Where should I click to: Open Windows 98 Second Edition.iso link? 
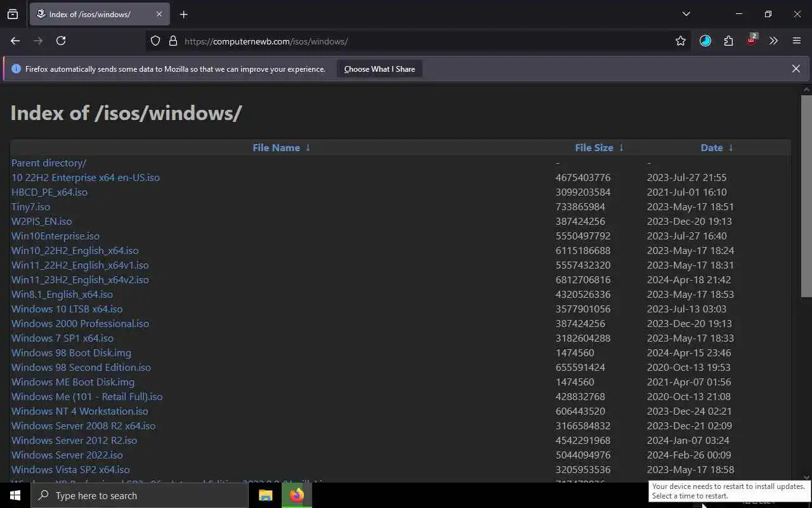[x=81, y=368]
